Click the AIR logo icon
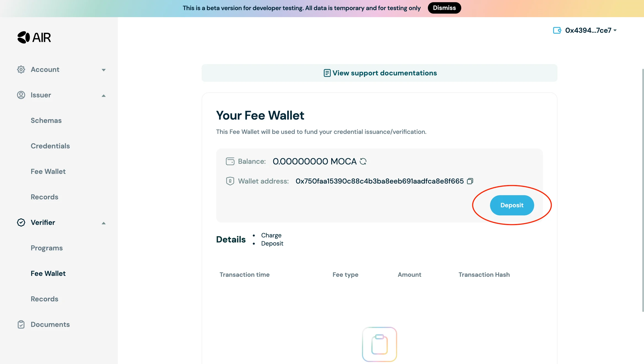This screenshot has height=364, width=644. point(24,37)
